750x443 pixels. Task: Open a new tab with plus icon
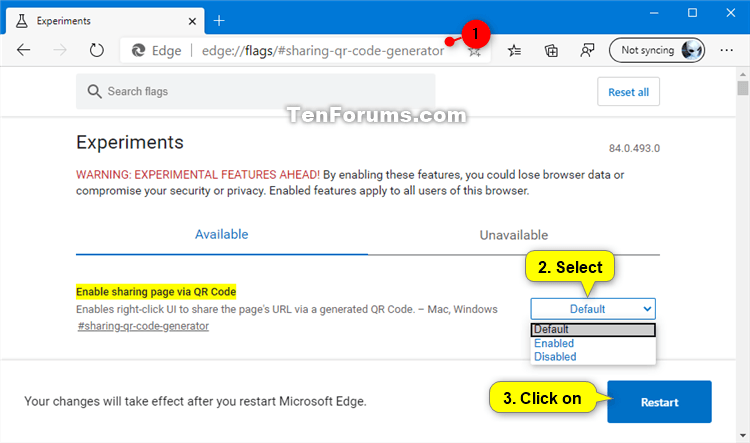(219, 21)
